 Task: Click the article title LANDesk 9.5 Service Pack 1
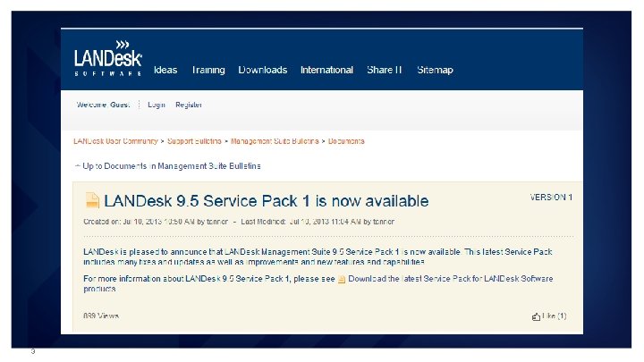pyautogui.click(x=267, y=201)
